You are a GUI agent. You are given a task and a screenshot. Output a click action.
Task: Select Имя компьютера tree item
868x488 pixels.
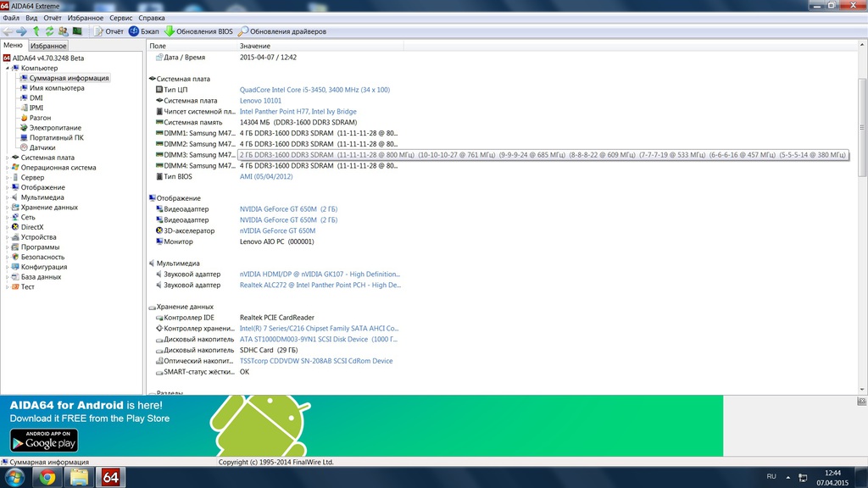(x=57, y=88)
